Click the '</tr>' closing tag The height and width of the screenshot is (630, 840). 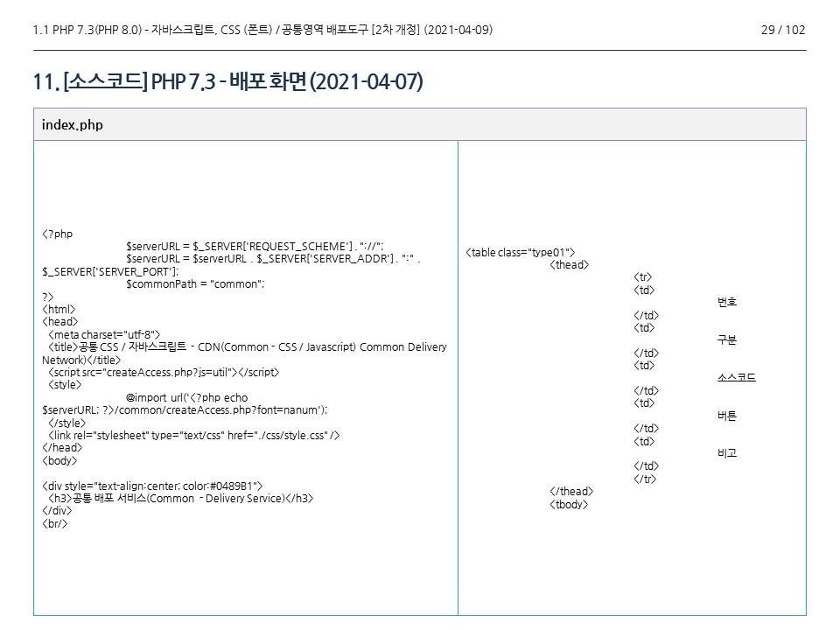(645, 479)
